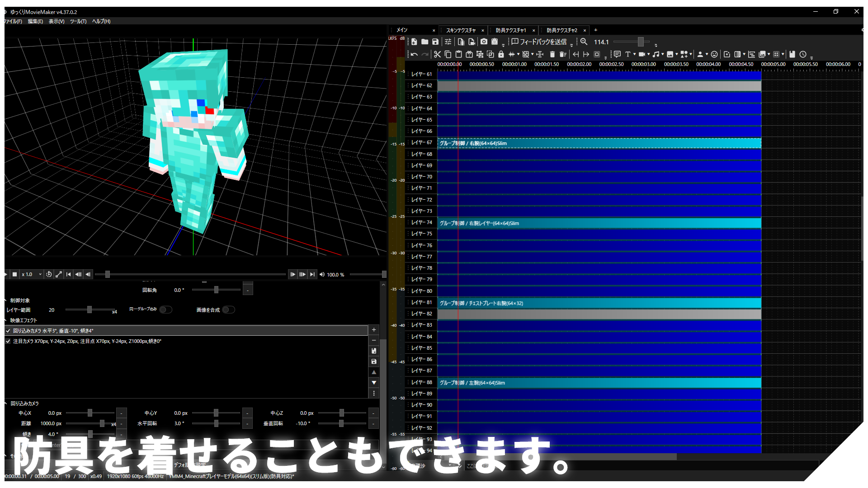
Task: Open the ツール(T) menu
Action: (x=78, y=21)
